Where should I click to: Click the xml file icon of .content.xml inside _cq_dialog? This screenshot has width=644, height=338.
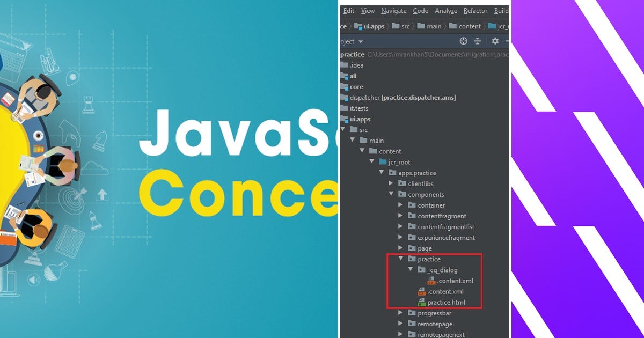[x=431, y=281]
